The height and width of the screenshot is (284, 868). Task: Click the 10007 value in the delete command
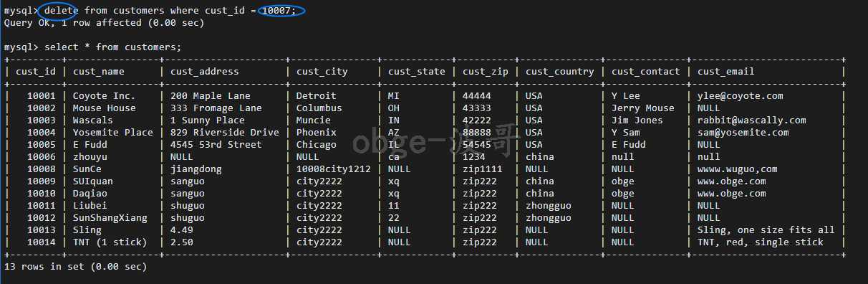point(276,11)
